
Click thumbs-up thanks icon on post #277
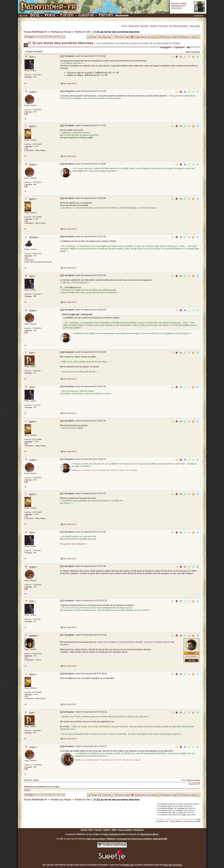tap(193, 635)
